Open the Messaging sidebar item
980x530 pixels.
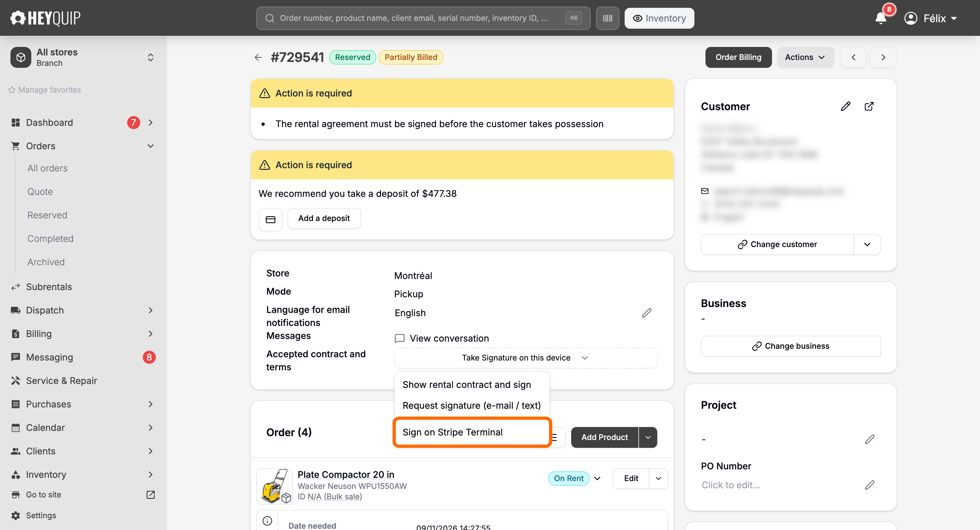(x=83, y=357)
